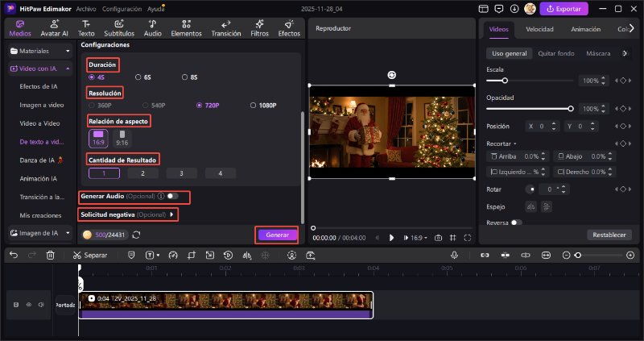This screenshot has height=341, width=644.
Task: Select the 8S duration option
Action: [x=189, y=77]
